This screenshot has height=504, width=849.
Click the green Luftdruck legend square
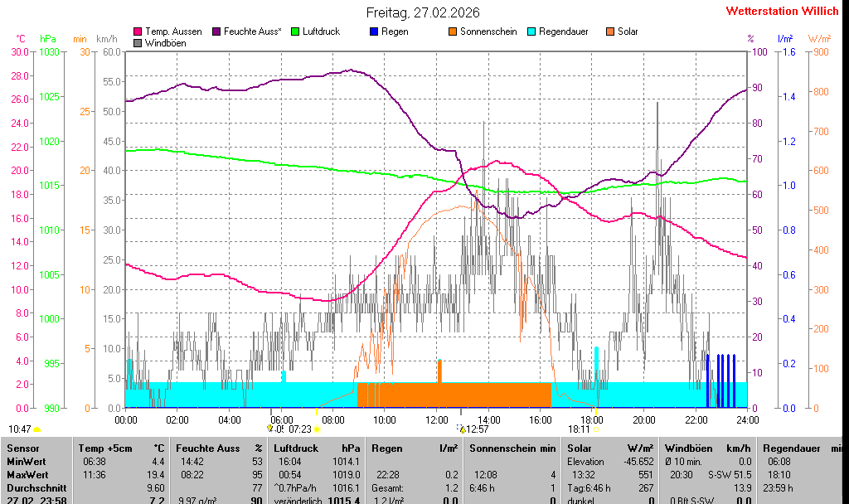click(296, 31)
